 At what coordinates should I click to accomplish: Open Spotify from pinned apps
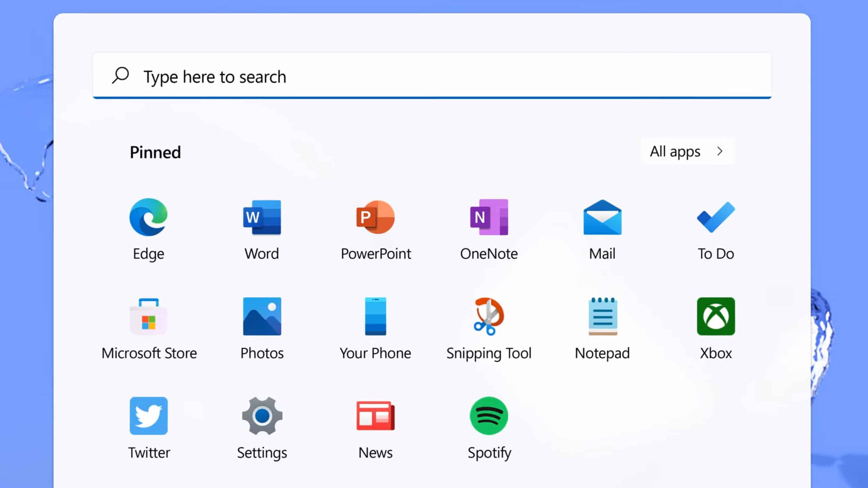489,416
